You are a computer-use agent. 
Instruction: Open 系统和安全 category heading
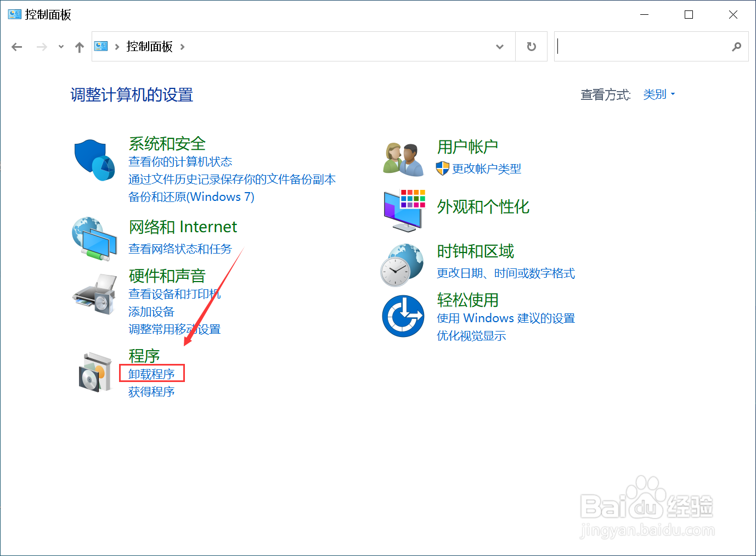pyautogui.click(x=167, y=144)
